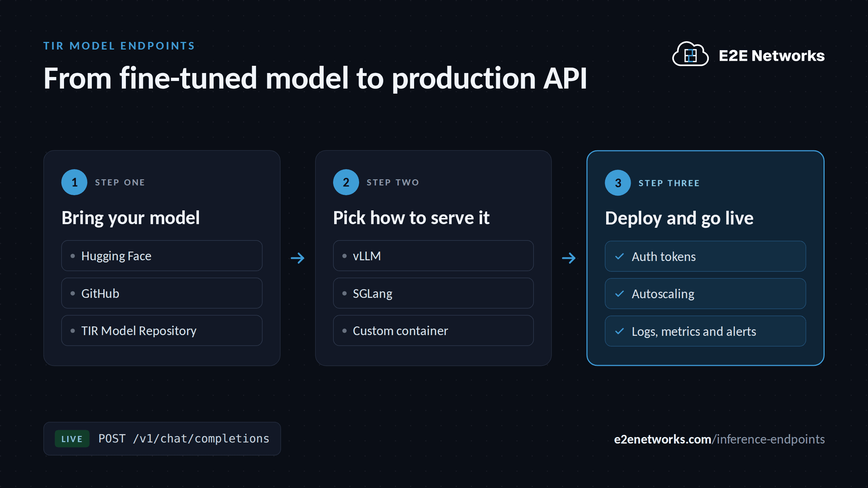Click the Pick how to serve it title
The image size is (868, 488).
(x=411, y=218)
